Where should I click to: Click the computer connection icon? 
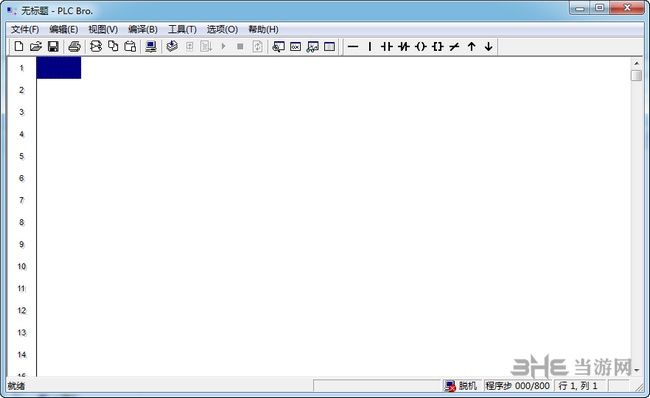pos(151,46)
